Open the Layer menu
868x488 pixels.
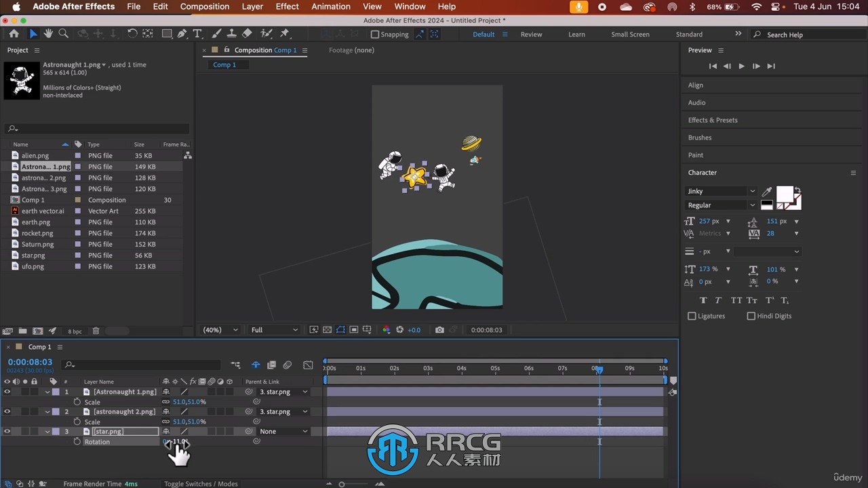(252, 6)
